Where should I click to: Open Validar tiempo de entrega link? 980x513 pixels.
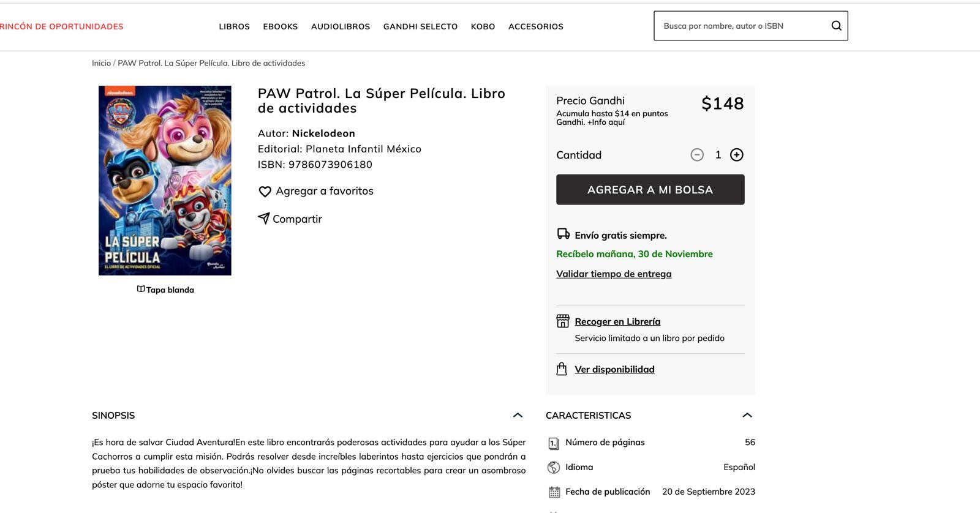(x=614, y=274)
